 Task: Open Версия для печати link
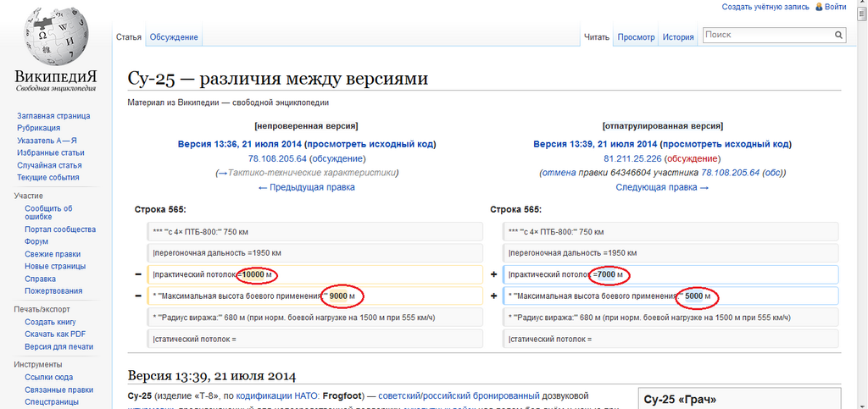pos(58,346)
